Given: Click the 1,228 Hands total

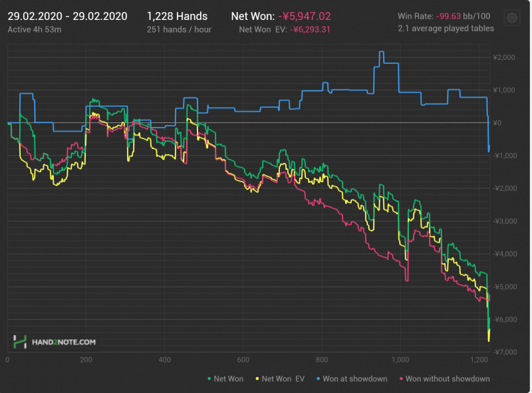Looking at the screenshot, I should [177, 16].
